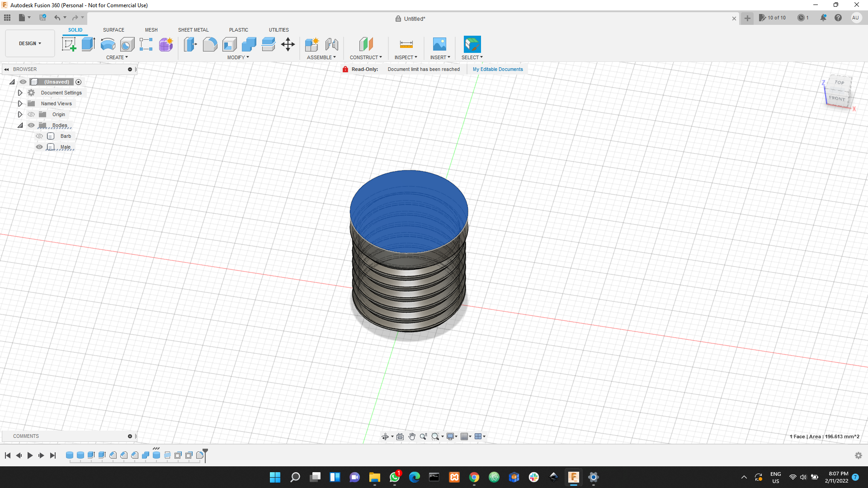This screenshot has width=868, height=488.
Task: Hide the Male body
Action: [x=39, y=147]
